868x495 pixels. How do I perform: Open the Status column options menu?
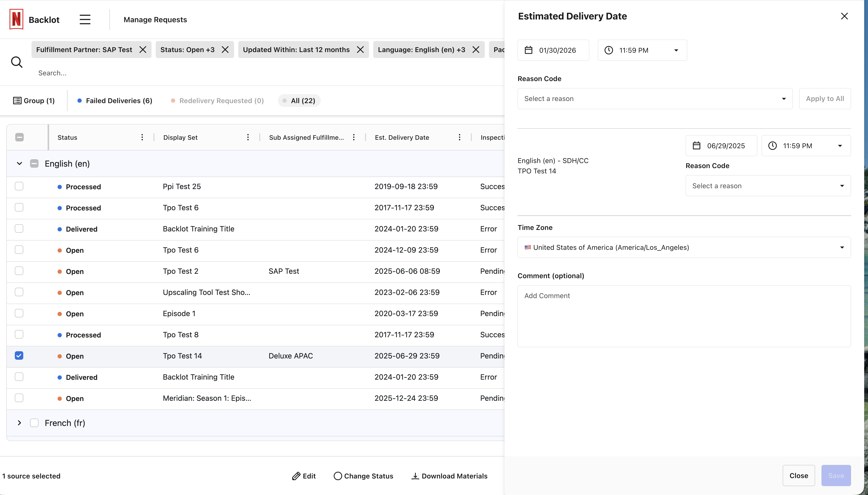click(x=142, y=137)
